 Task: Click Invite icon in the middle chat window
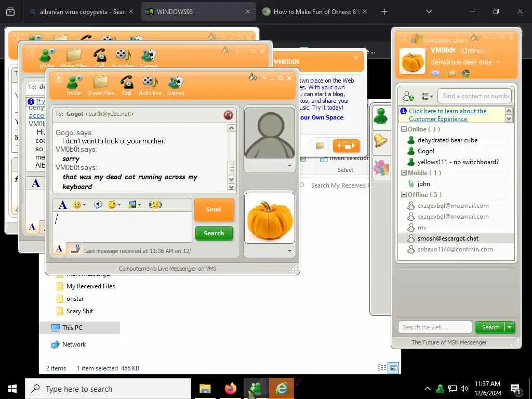(47, 58)
